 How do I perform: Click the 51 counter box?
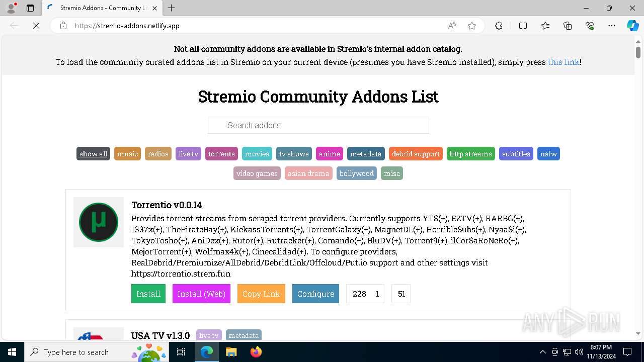pos(401,294)
